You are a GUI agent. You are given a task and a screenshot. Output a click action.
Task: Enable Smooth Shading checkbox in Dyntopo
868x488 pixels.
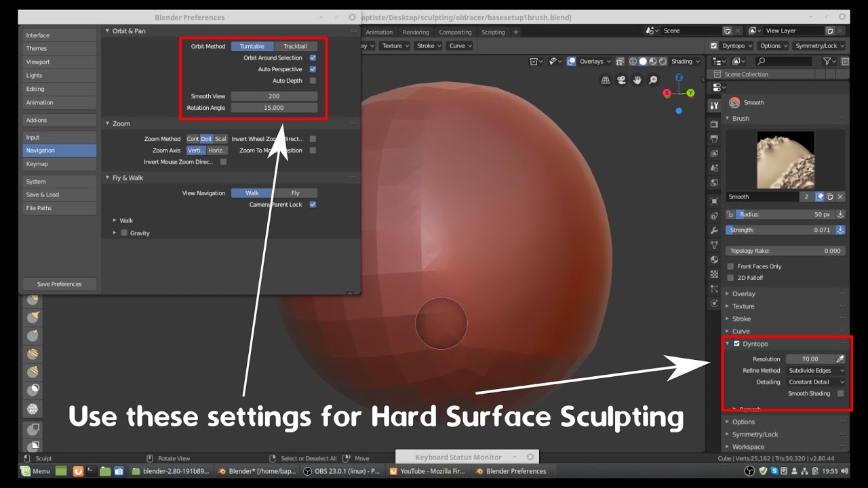[841, 393]
